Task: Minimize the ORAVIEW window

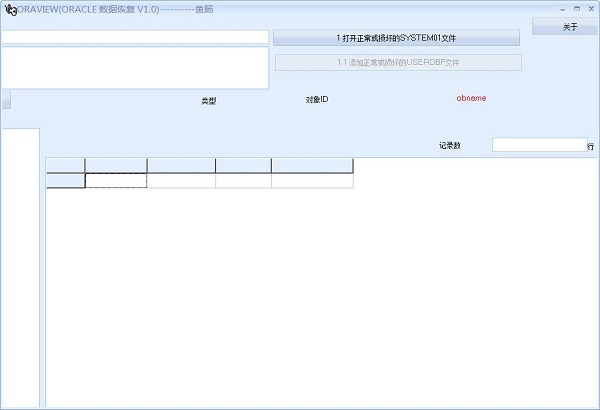Action: point(562,9)
